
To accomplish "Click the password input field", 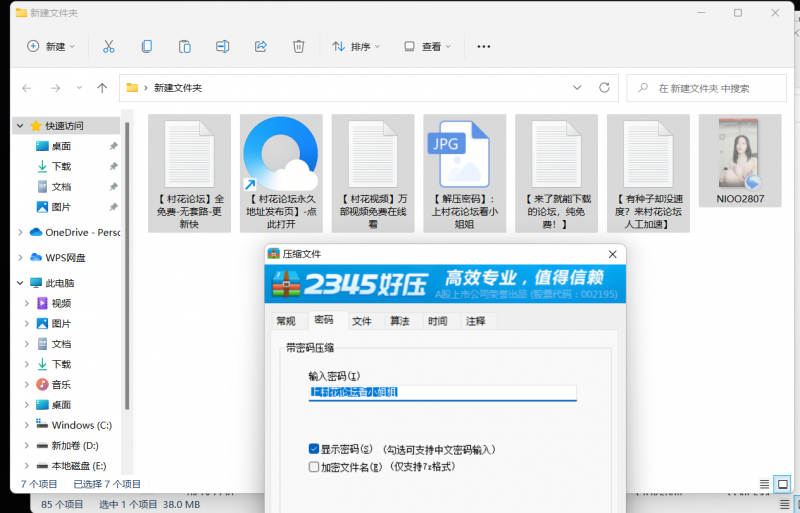I will click(x=442, y=393).
